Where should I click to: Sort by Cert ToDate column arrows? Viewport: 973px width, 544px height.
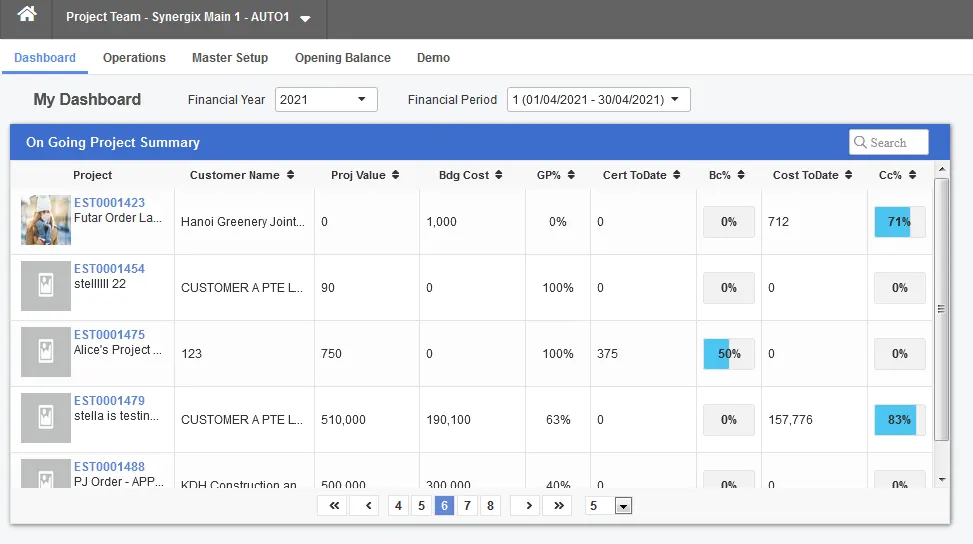(676, 175)
